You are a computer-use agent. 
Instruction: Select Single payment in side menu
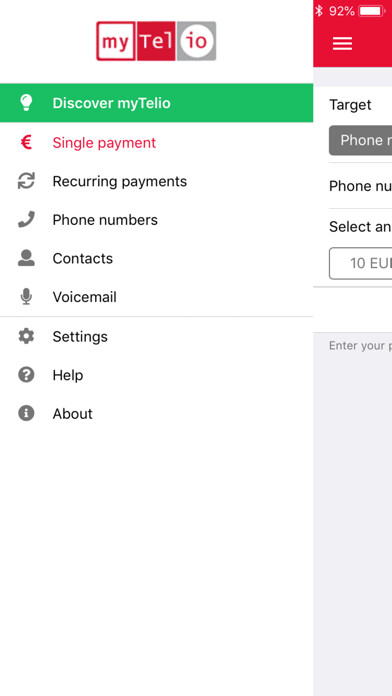tap(156, 142)
